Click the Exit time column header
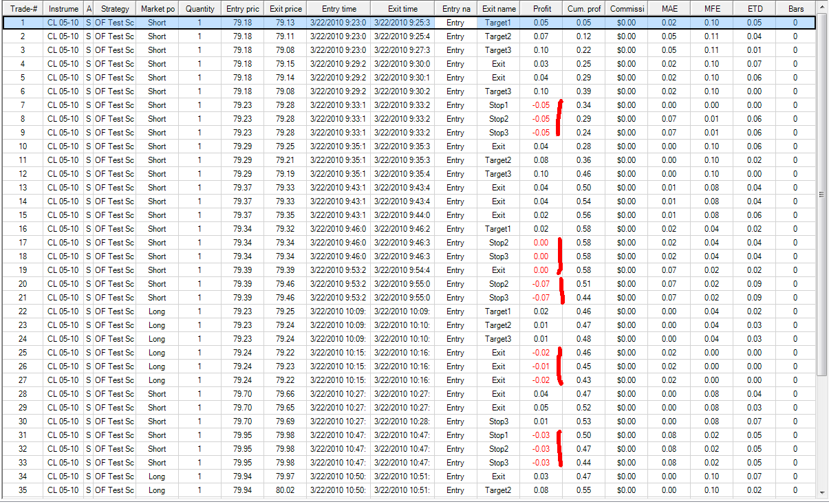The height and width of the screenshot is (504, 829). click(402, 9)
